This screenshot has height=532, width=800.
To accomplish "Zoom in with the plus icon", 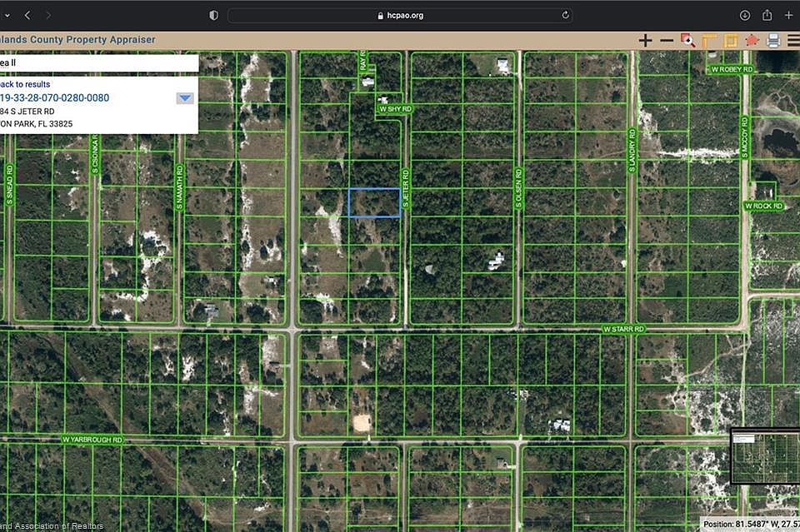I will tap(645, 40).
